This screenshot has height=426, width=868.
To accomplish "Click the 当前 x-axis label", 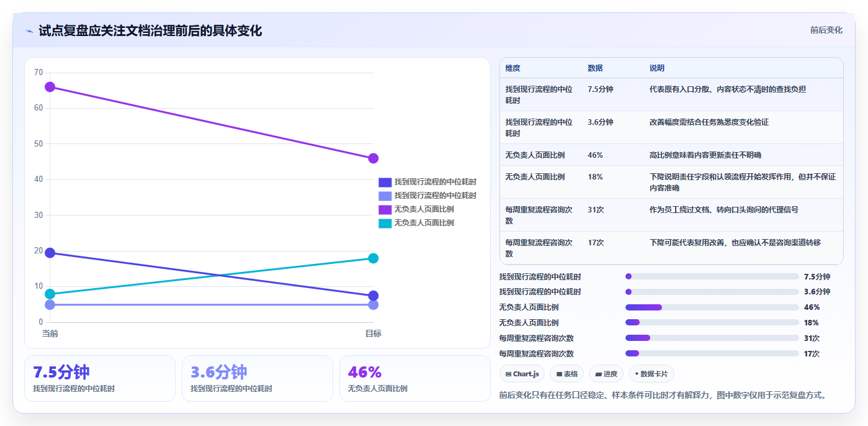I will [x=50, y=333].
